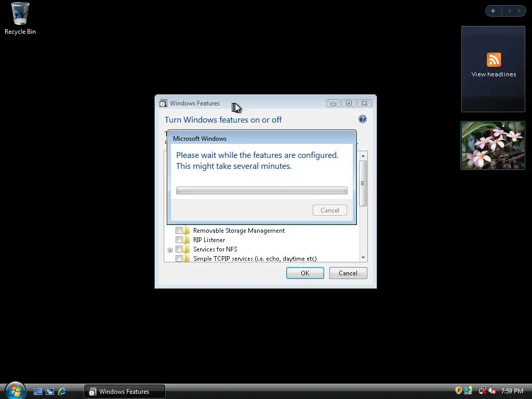The height and width of the screenshot is (399, 532).
Task: Select the RIP Listener row text
Action: pyautogui.click(x=209, y=240)
